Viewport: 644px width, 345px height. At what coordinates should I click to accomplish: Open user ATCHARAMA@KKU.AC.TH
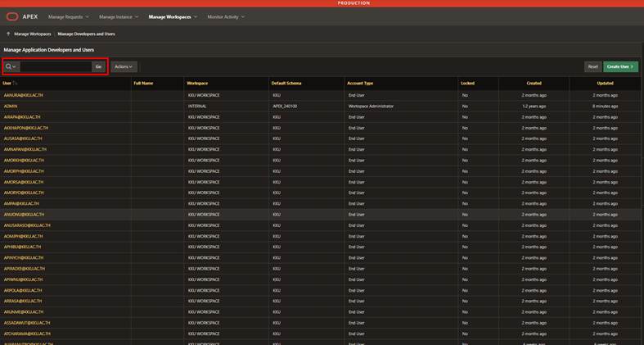coord(27,334)
